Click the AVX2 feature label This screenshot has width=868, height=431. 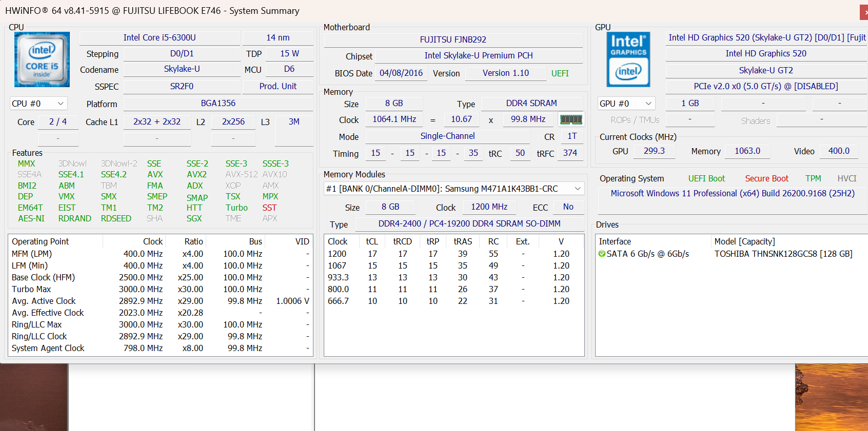[197, 174]
